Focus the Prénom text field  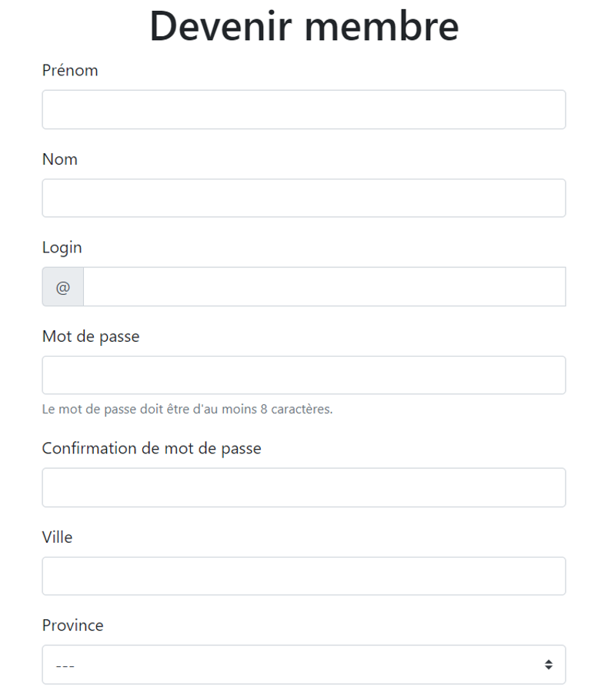pyautogui.click(x=303, y=109)
